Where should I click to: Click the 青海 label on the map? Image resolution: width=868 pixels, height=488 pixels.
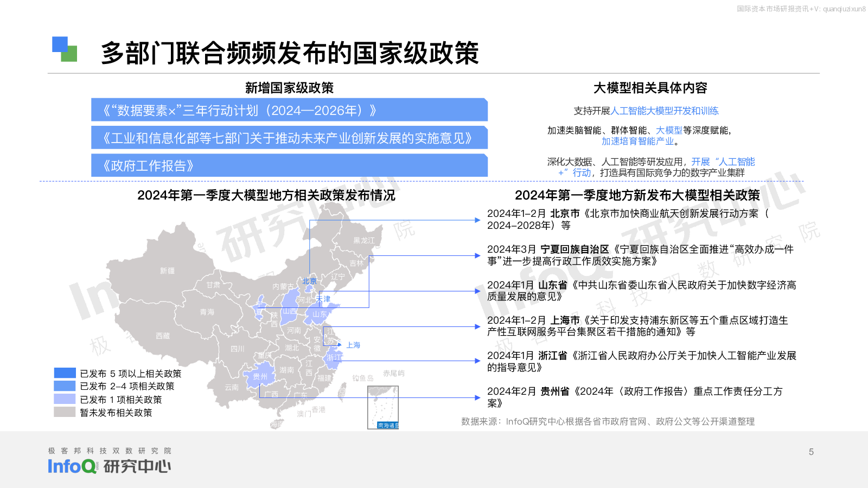(x=207, y=312)
